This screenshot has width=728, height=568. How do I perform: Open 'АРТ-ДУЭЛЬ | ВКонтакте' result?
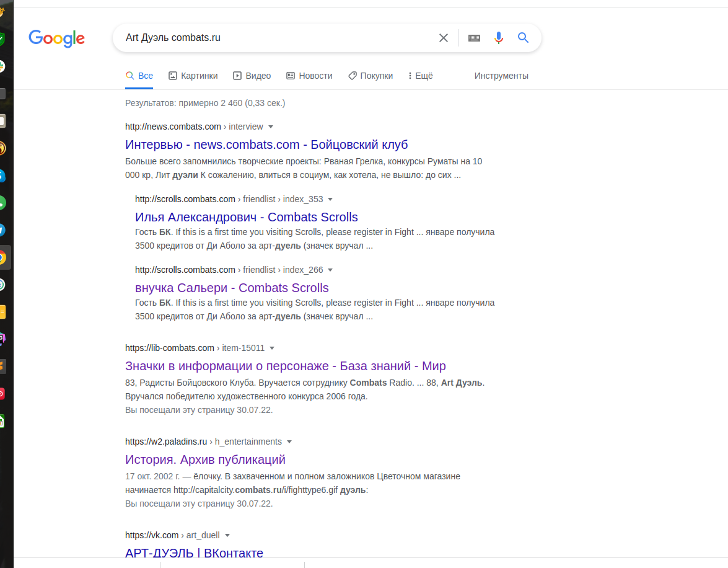[x=194, y=552]
